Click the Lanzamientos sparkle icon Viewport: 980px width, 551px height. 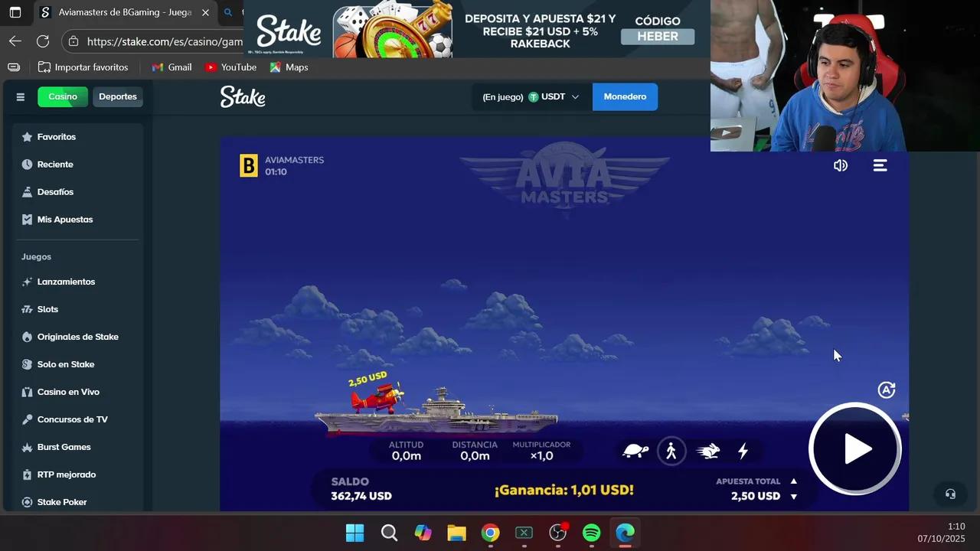28,282
